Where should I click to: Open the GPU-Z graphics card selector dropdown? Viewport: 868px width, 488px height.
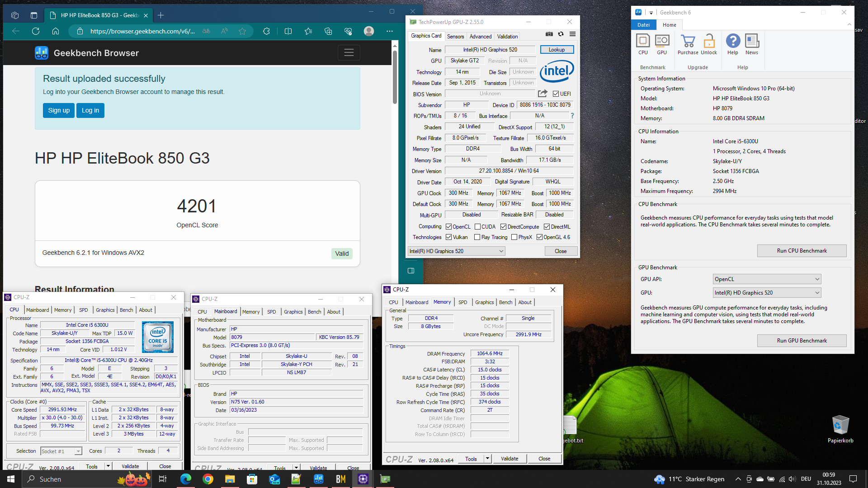coord(456,251)
